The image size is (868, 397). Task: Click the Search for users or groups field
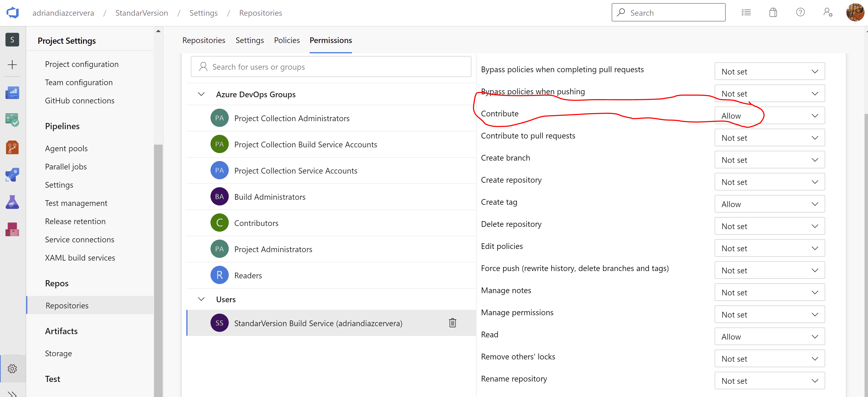click(x=331, y=67)
